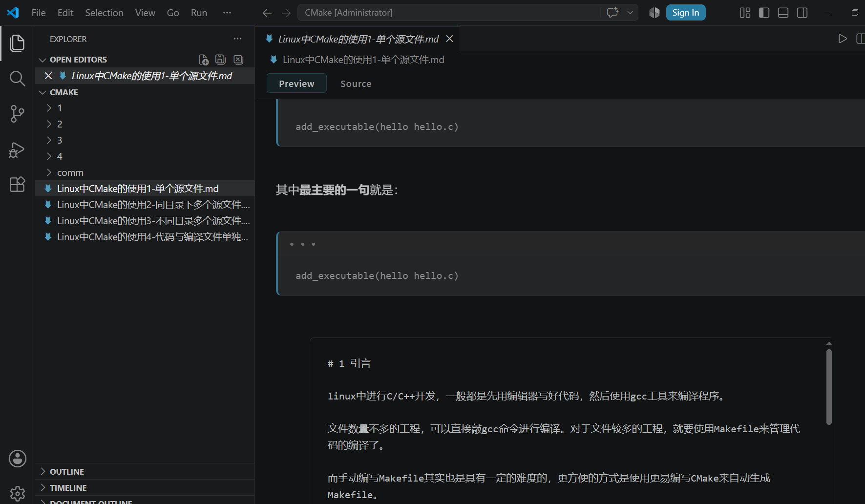Viewport: 865px width, 504px height.
Task: Click the Split Editor icon
Action: [x=861, y=39]
